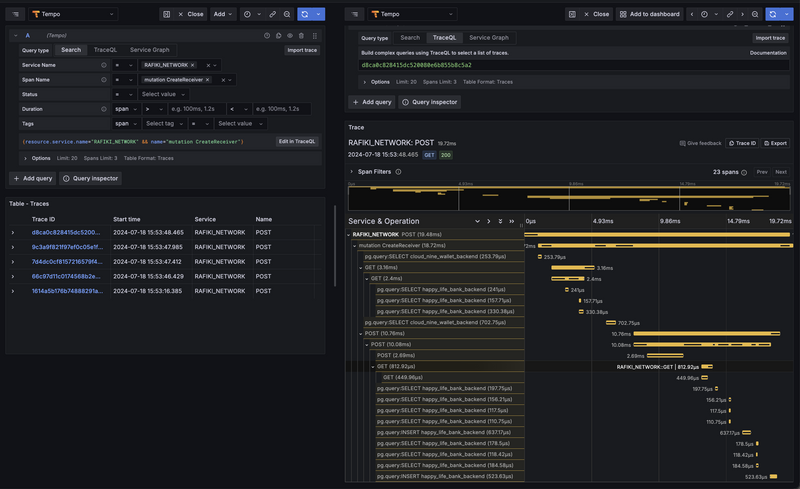Expand all spans with double-down chevron
The width and height of the screenshot is (800, 489).
click(500, 222)
